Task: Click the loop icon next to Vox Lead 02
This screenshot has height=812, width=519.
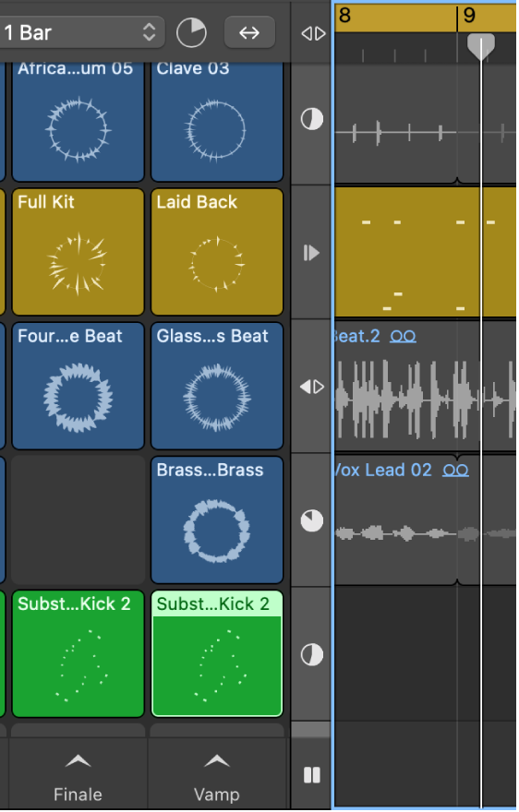Action: pyautogui.click(x=456, y=471)
